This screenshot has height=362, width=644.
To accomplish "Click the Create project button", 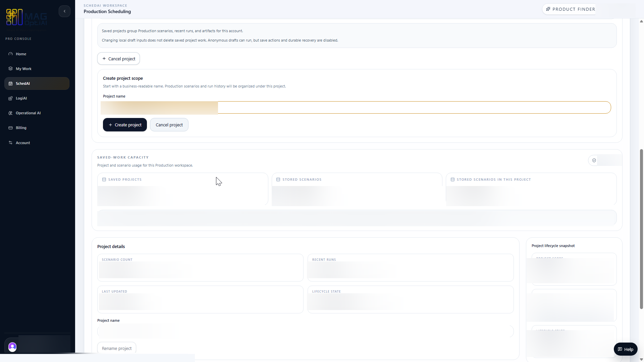I will tap(125, 125).
